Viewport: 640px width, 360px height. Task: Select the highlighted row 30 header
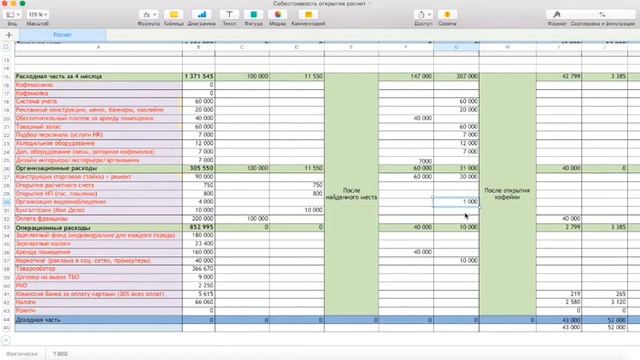tap(6, 202)
